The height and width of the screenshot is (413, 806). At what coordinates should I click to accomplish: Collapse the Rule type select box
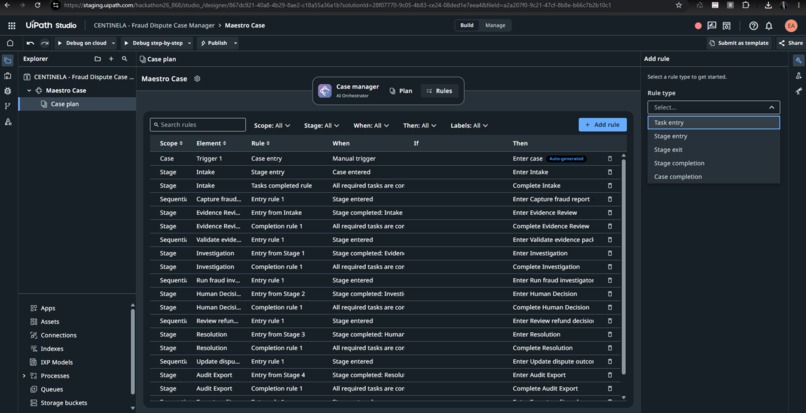pos(713,107)
